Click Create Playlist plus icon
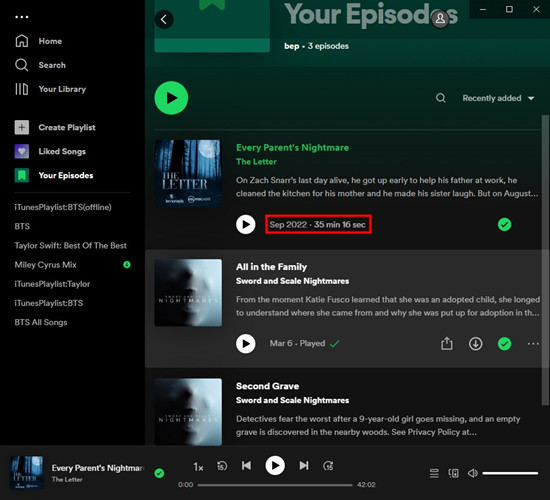 (22, 127)
